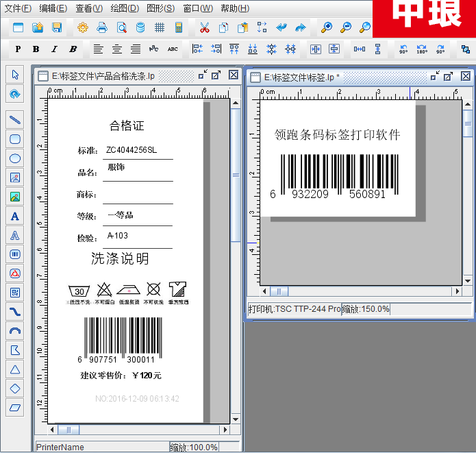Click horizontal scrollbar thumb in left document

pyautogui.click(x=68, y=430)
